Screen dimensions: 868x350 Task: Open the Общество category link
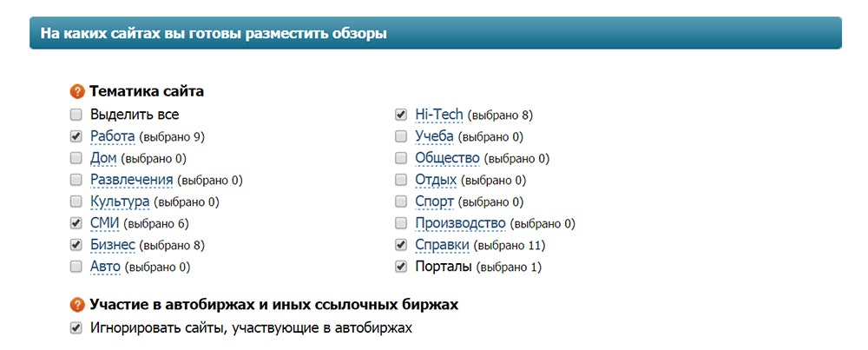point(448,158)
